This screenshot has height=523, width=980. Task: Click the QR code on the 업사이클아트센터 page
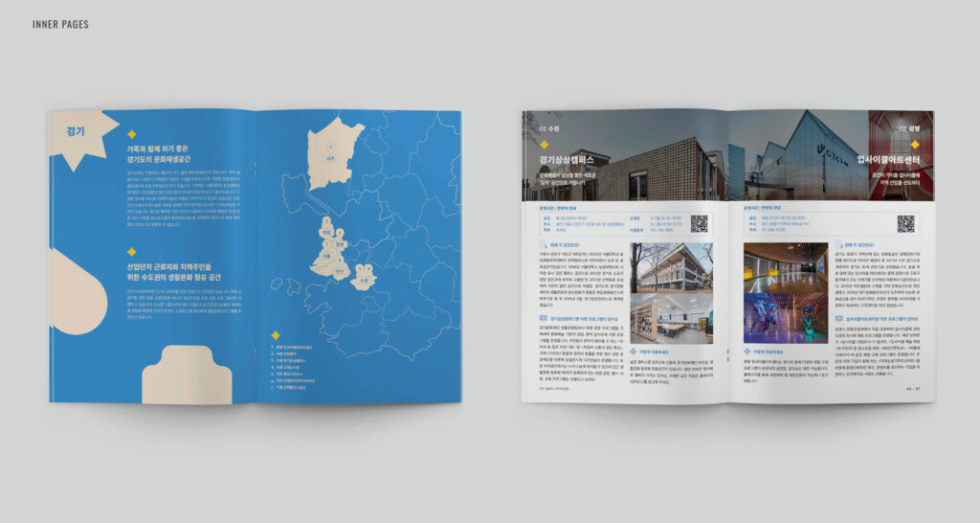(x=905, y=223)
